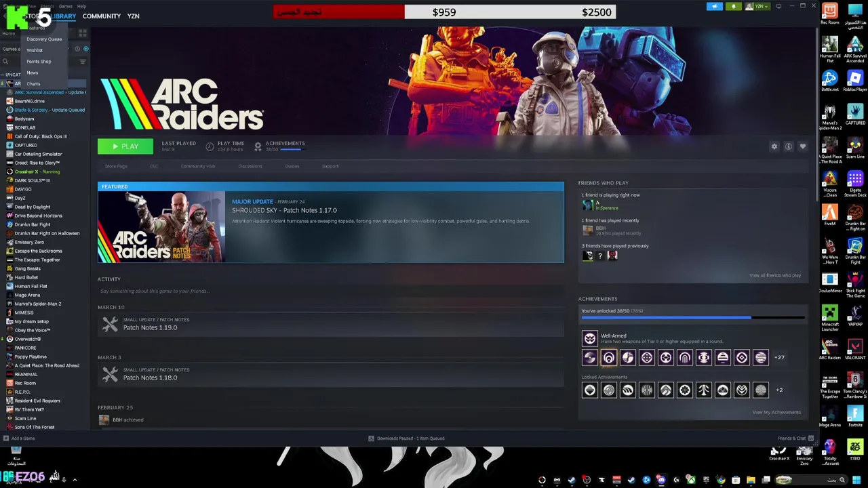View all friends who play

click(x=775, y=275)
